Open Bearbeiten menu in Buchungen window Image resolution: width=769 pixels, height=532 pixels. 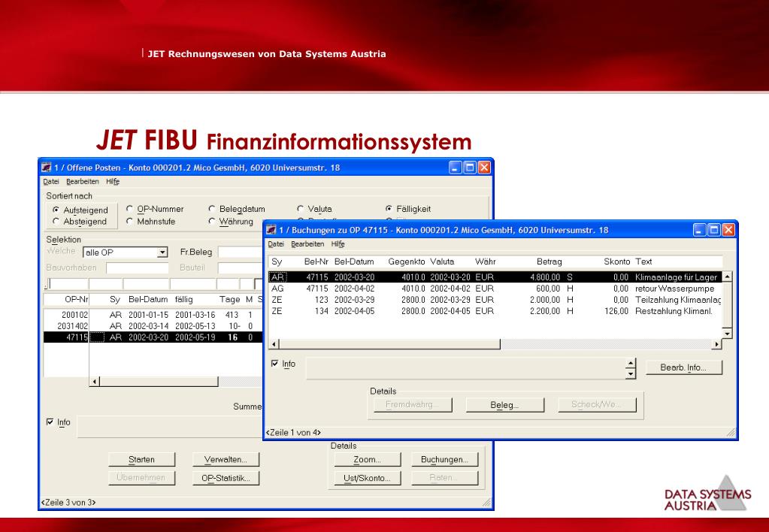coord(307,243)
